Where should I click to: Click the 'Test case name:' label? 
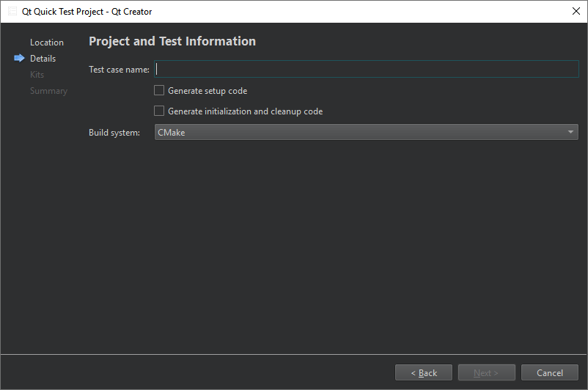point(119,70)
